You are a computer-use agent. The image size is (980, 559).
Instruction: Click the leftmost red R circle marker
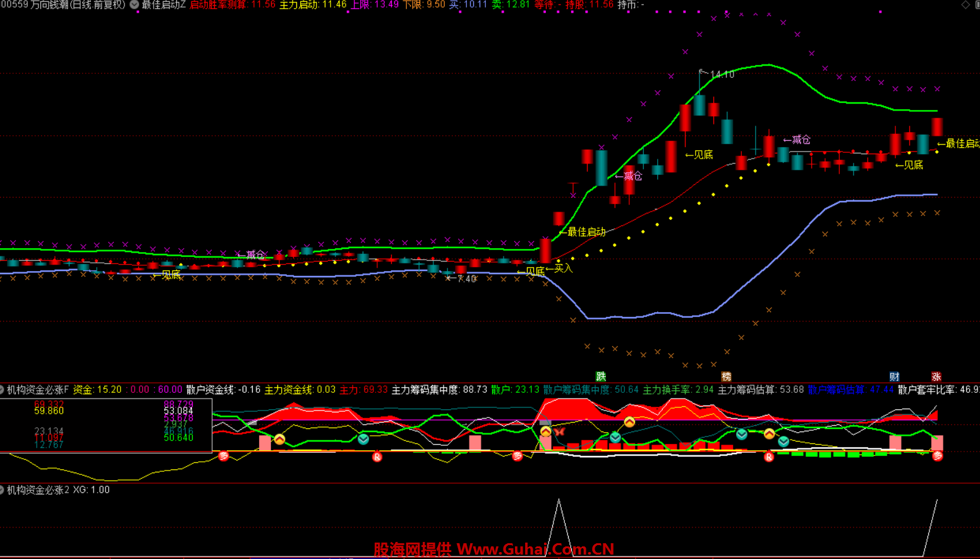(377, 457)
